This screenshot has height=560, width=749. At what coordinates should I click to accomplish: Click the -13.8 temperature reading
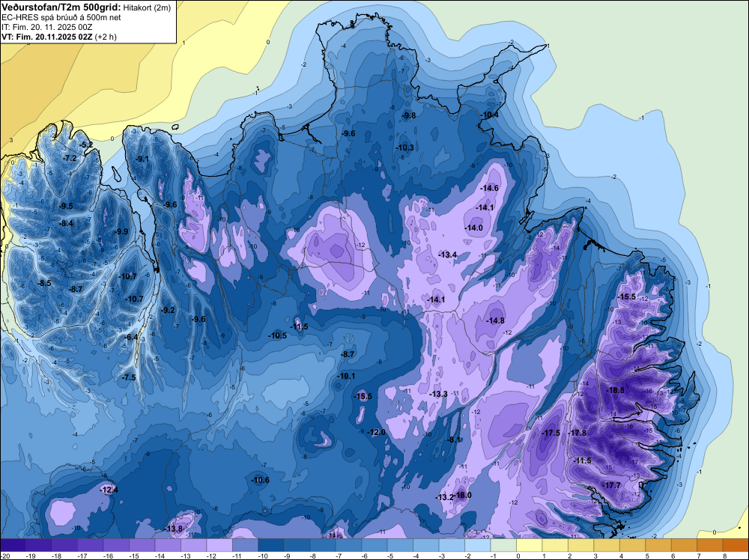[x=174, y=529]
